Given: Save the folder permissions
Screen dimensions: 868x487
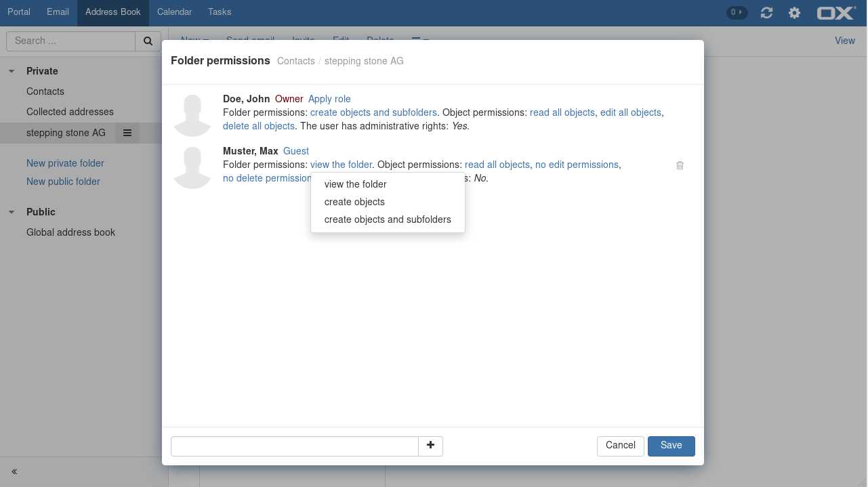Looking at the screenshot, I should 671,446.
